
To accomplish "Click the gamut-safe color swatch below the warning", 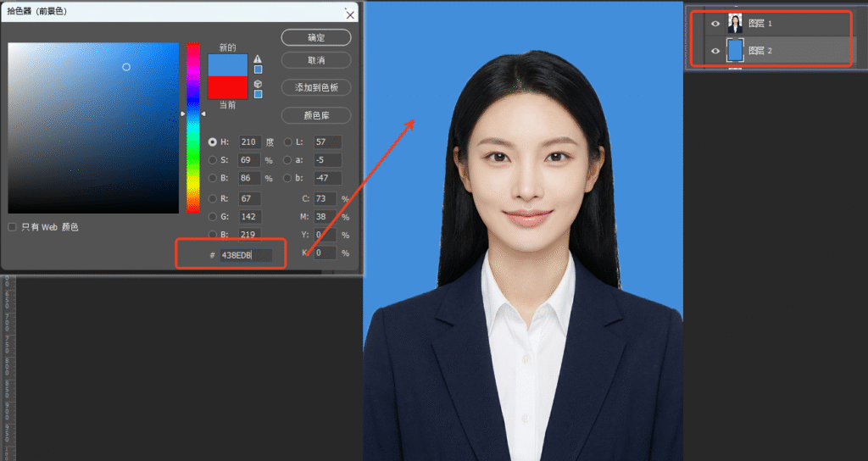I will tap(258, 69).
